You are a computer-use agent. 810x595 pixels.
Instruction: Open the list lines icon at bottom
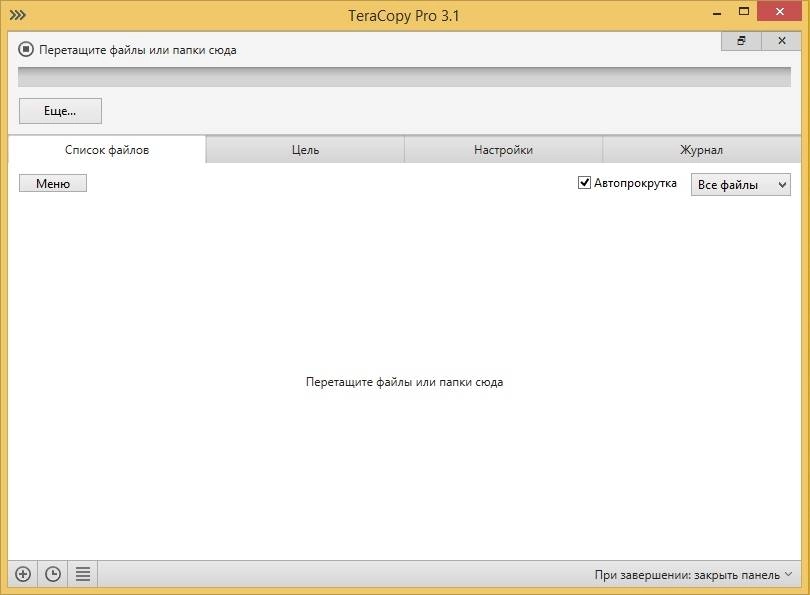[x=83, y=574]
